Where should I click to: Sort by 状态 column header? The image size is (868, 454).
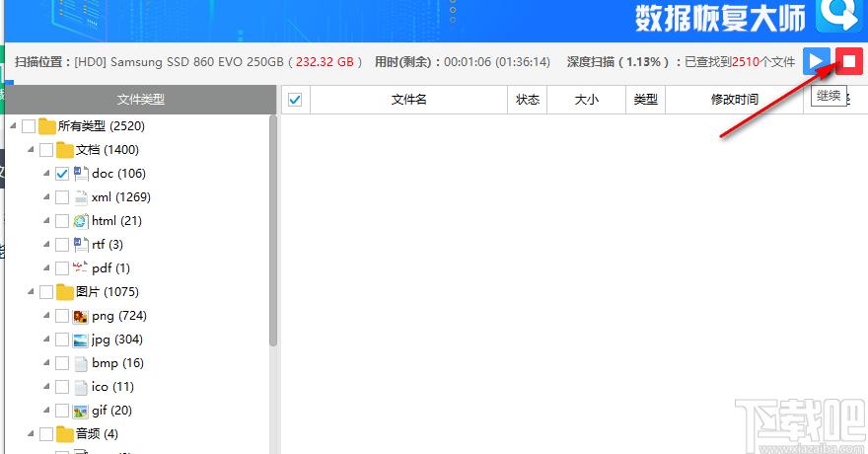coord(527,100)
